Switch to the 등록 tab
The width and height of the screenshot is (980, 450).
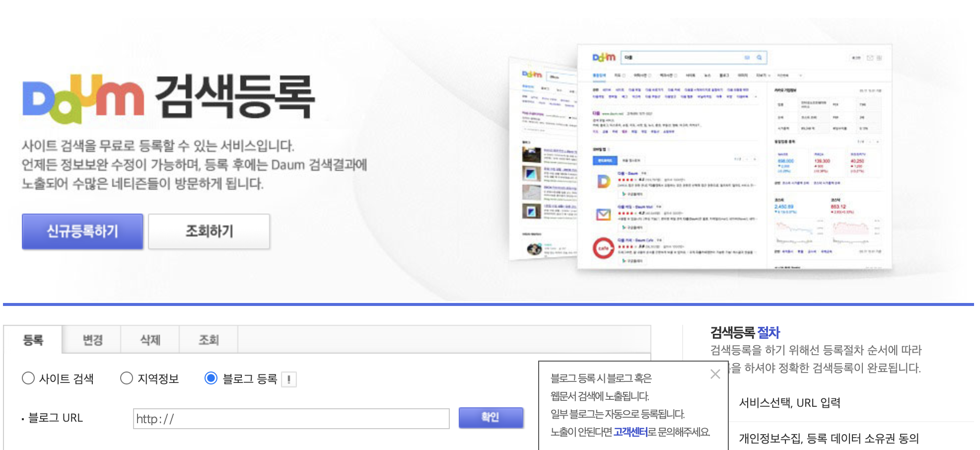(x=33, y=340)
